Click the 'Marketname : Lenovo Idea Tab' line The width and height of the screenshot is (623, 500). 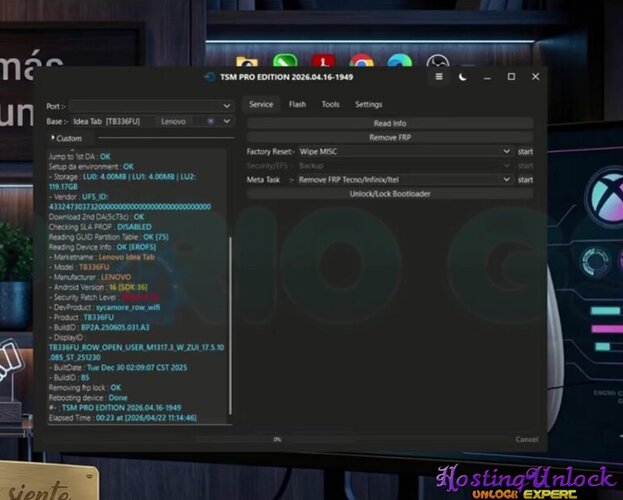point(101,257)
